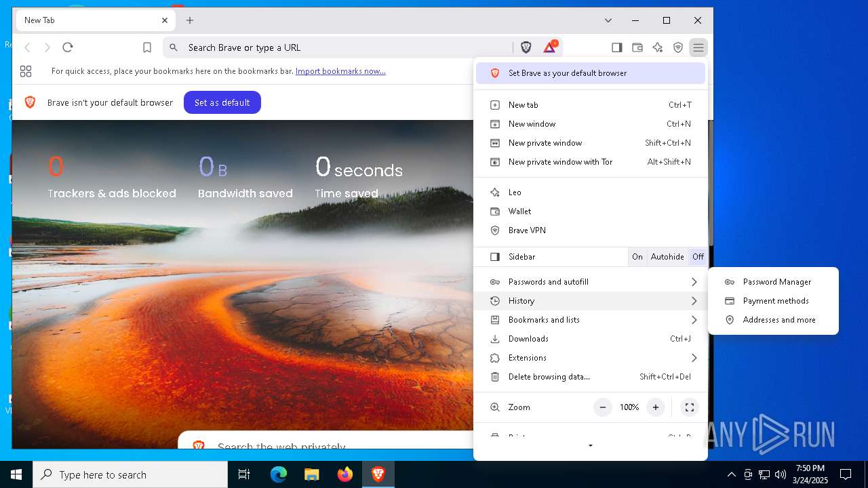
Task: Decrease zoom with minus button
Action: pyautogui.click(x=603, y=407)
